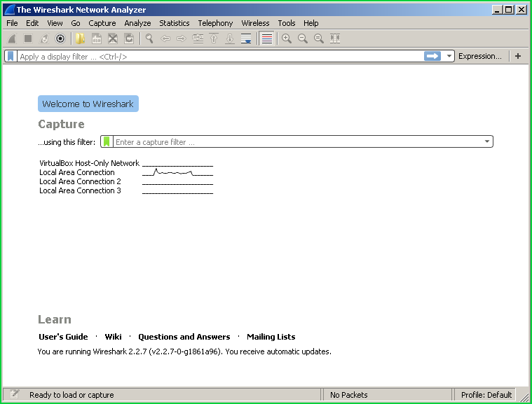Select Local Area Connection 3 interface

tap(80, 191)
